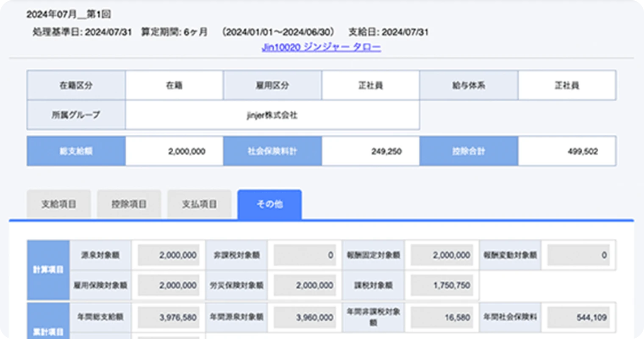Viewport: 644px width, 339px height.
Task: Click the 総支給額 amount 2,000,000 cell
Action: [174, 151]
